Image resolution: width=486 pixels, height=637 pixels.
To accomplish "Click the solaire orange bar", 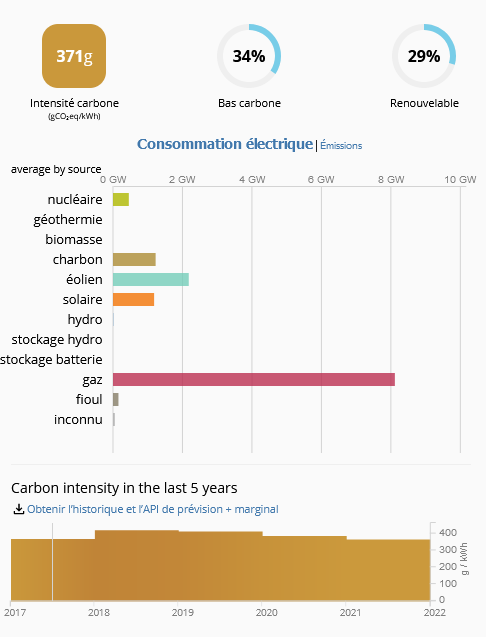I will coord(133,299).
